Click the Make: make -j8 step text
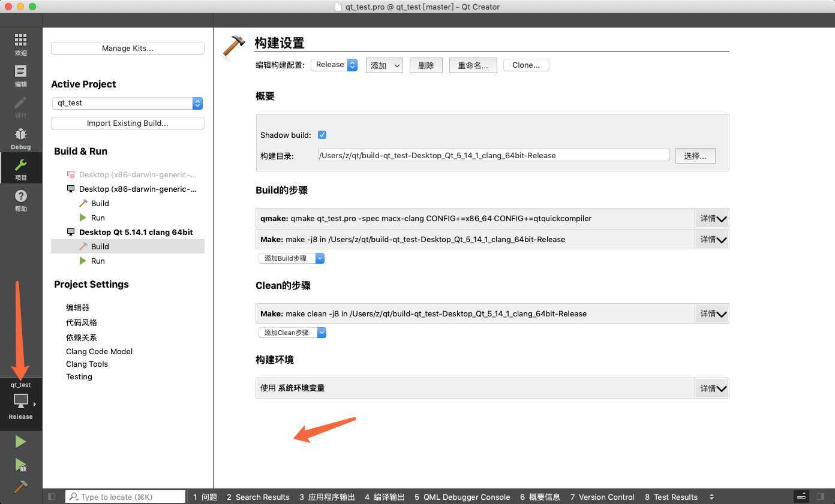This screenshot has width=835, height=504. click(413, 239)
